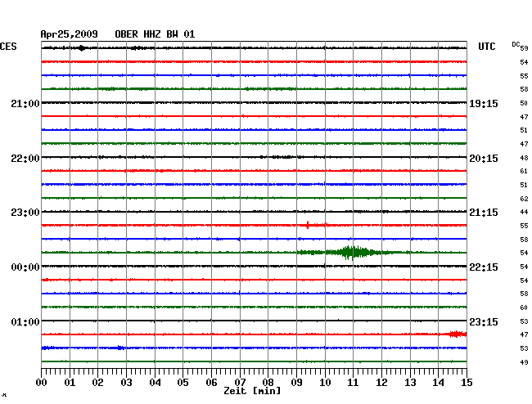Click DC value 59 in top row
This screenshot has height=404, width=532.
coord(524,48)
